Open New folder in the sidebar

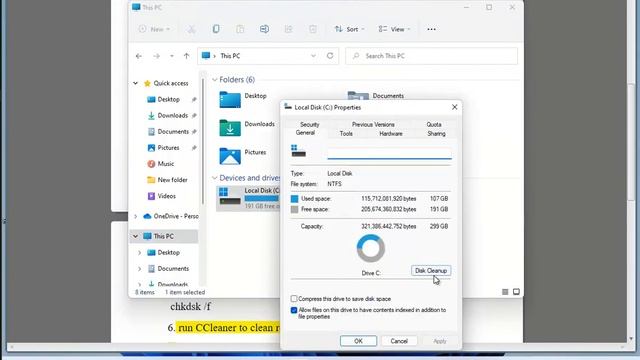172,180
